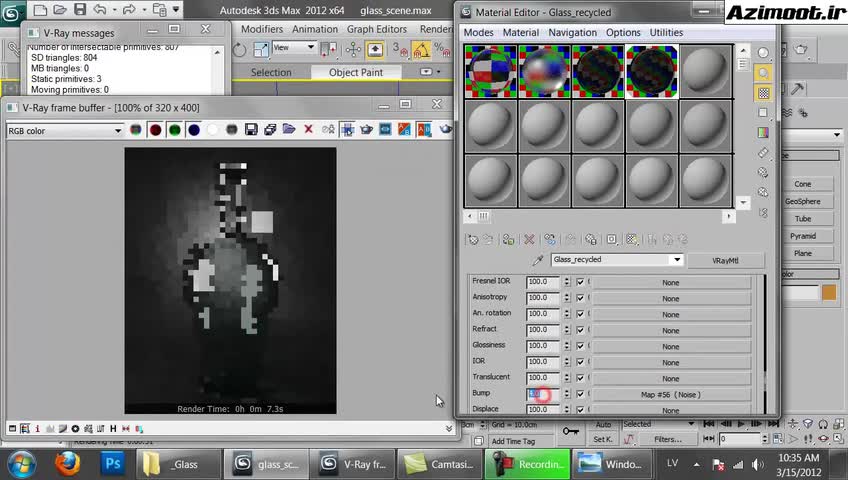Toggle the checkered background icon in Material Editor
This screenshot has height=480, width=848.
click(763, 93)
